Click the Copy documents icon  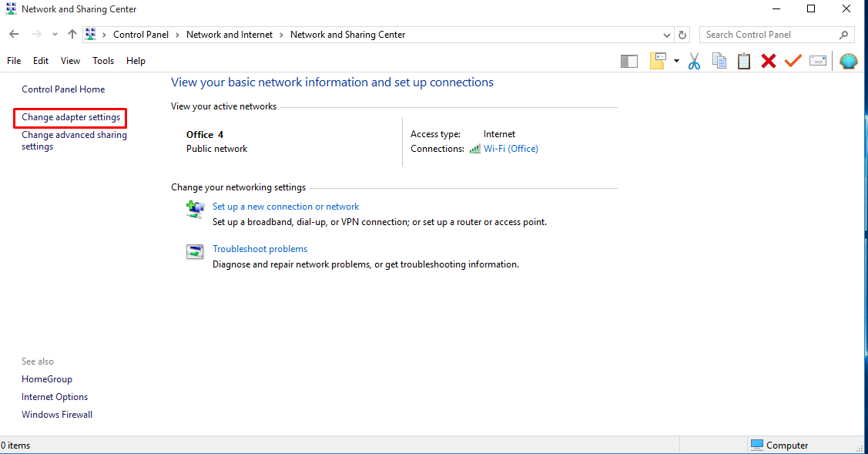point(719,61)
